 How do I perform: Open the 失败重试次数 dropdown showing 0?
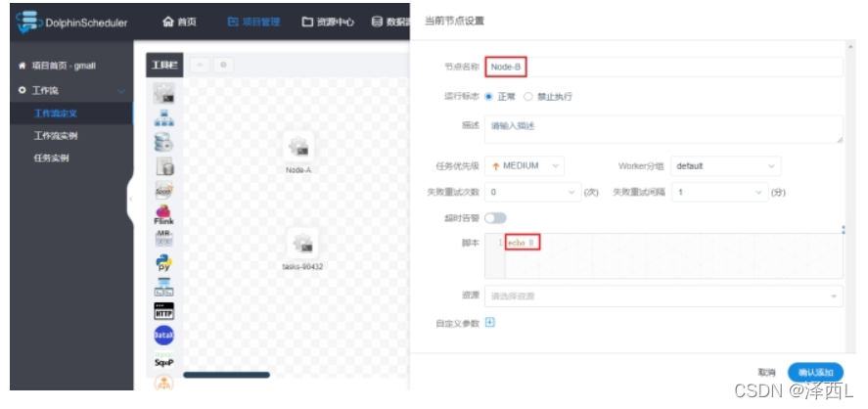[x=533, y=192]
